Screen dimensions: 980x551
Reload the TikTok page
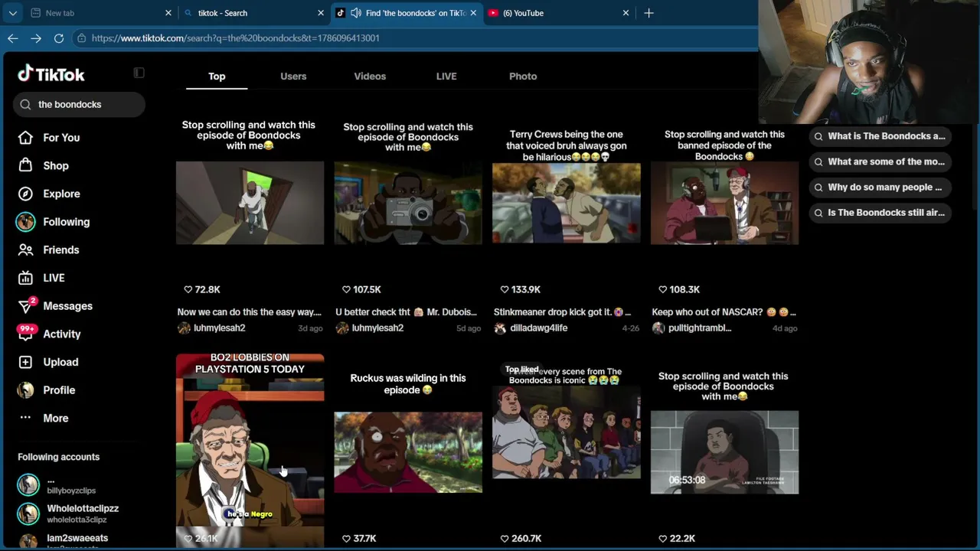59,37
